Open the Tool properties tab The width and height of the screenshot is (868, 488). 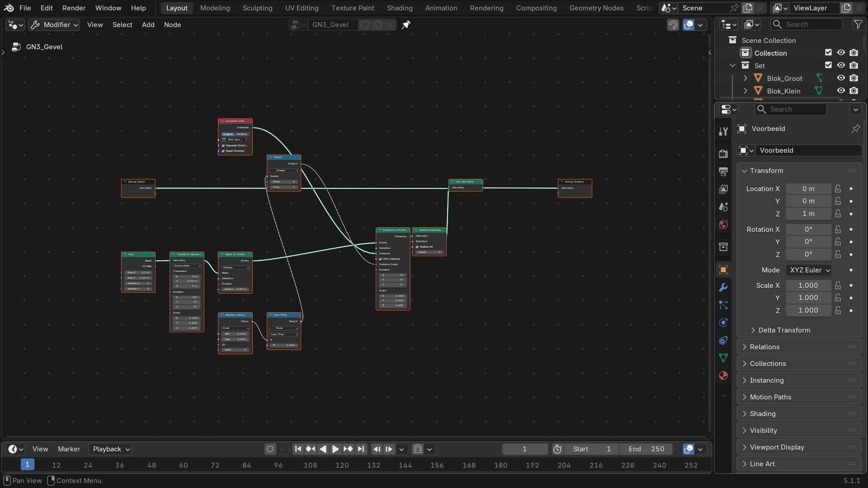click(x=723, y=131)
